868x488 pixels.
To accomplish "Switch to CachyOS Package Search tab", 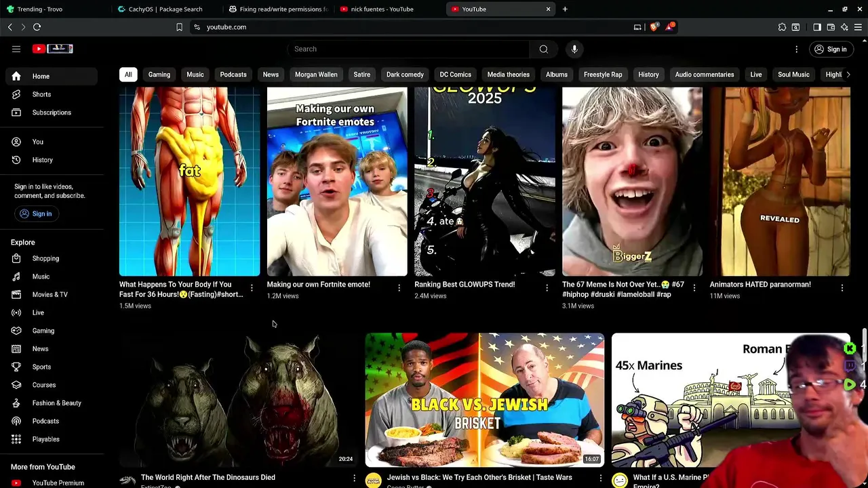I will point(165,9).
